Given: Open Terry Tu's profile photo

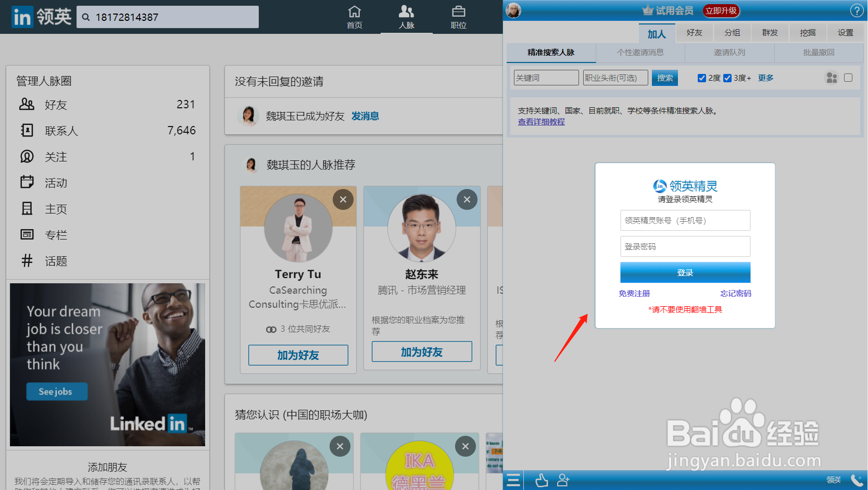Looking at the screenshot, I should [x=298, y=228].
